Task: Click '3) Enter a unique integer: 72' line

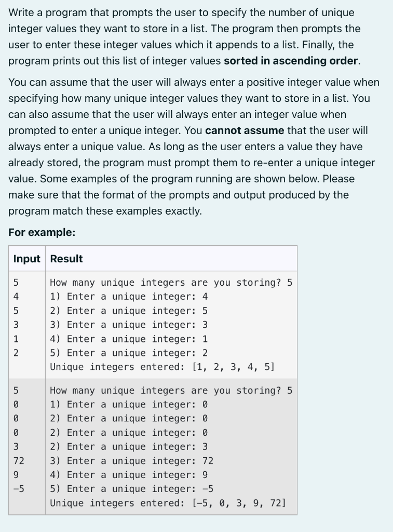Action: pyautogui.click(x=131, y=461)
